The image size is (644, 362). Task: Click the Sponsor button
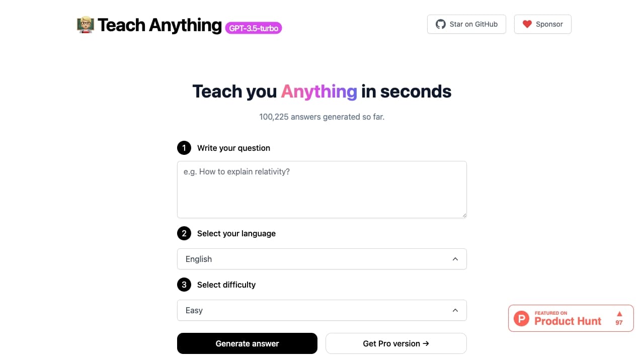pos(543,24)
